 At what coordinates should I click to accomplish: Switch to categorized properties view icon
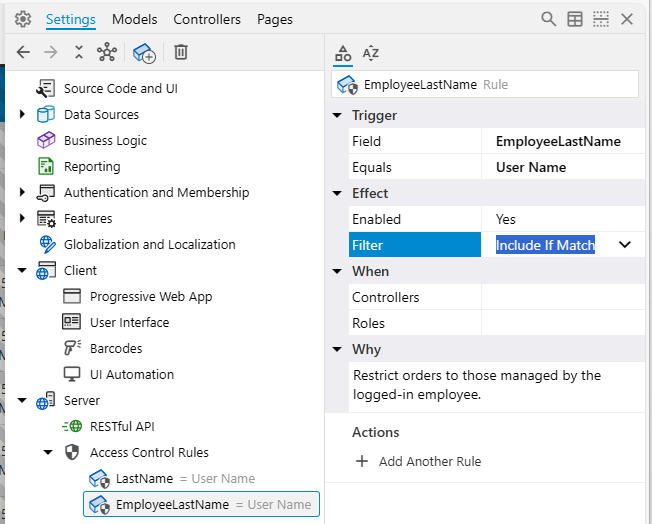(x=342, y=53)
